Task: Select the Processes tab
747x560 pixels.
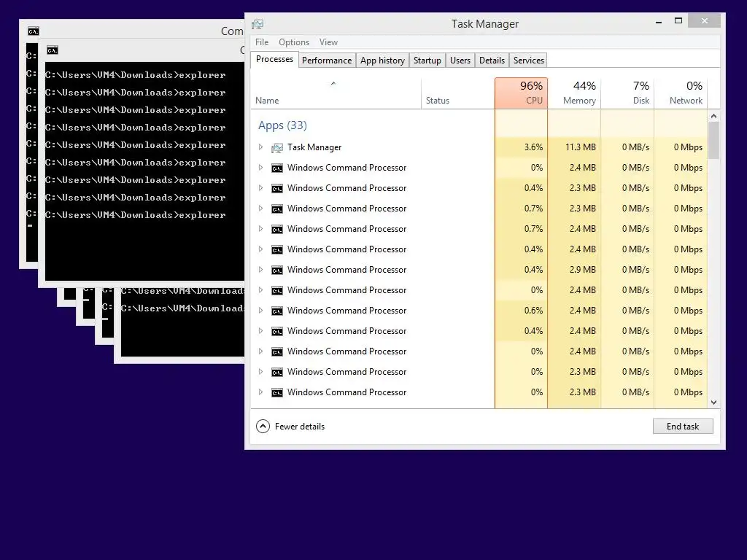Action: pyautogui.click(x=274, y=59)
